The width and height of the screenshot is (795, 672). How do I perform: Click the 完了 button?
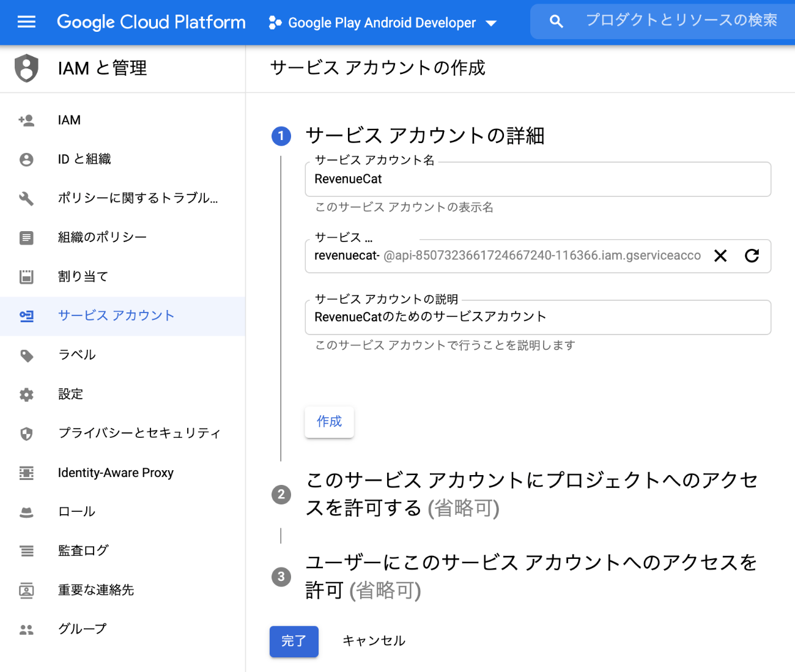pos(294,641)
